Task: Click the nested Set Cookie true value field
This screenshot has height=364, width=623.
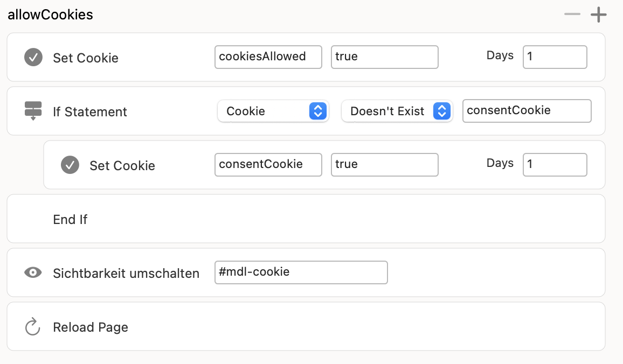Action: click(384, 164)
